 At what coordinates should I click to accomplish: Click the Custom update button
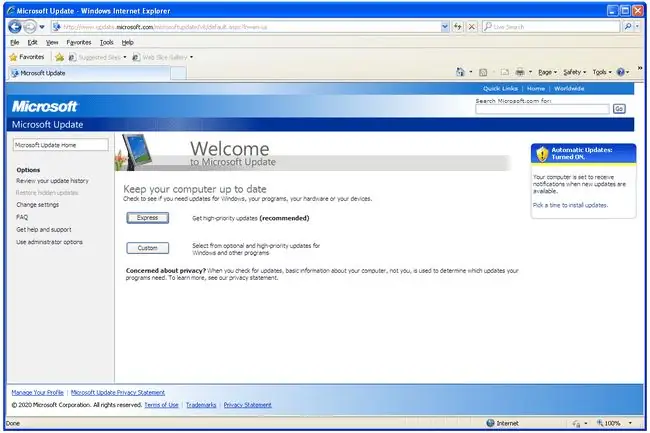click(148, 248)
